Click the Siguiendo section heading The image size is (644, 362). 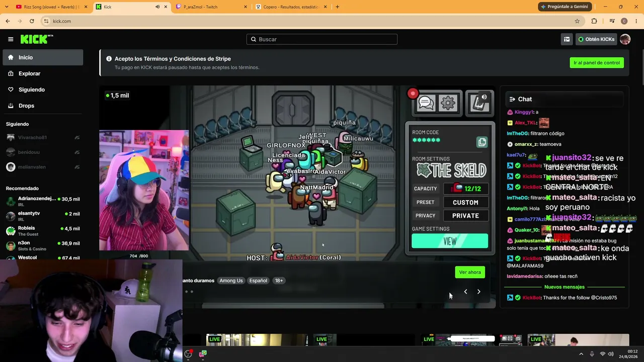pyautogui.click(x=17, y=124)
